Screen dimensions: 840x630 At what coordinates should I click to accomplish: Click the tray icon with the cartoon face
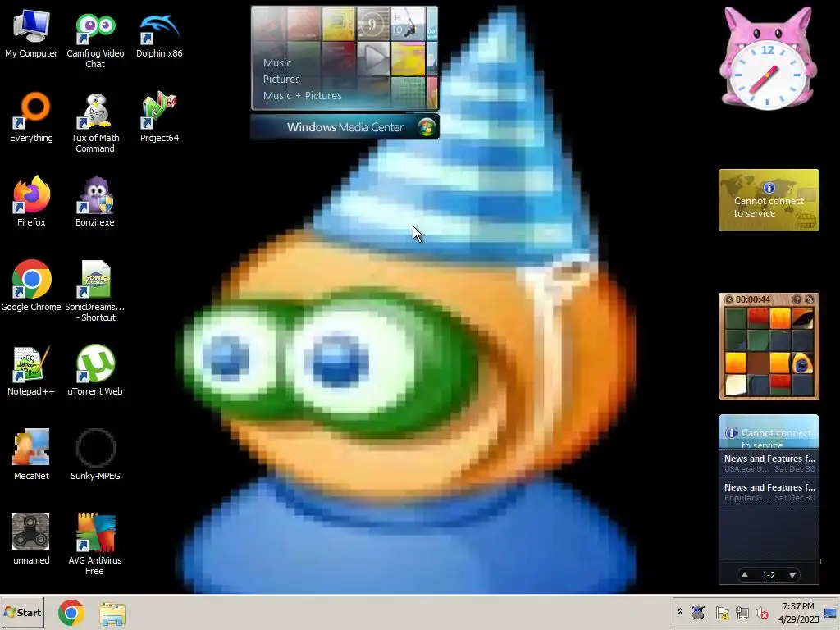(697, 612)
